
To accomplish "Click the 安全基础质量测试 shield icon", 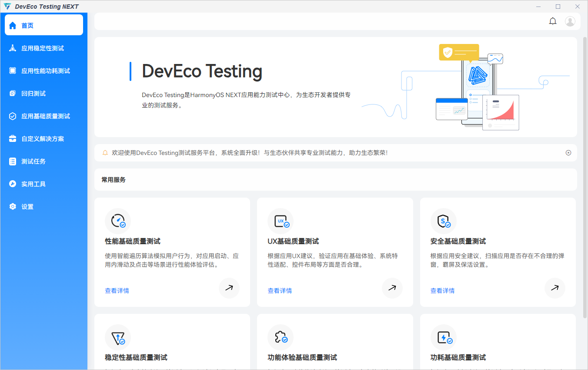I will point(444,221).
